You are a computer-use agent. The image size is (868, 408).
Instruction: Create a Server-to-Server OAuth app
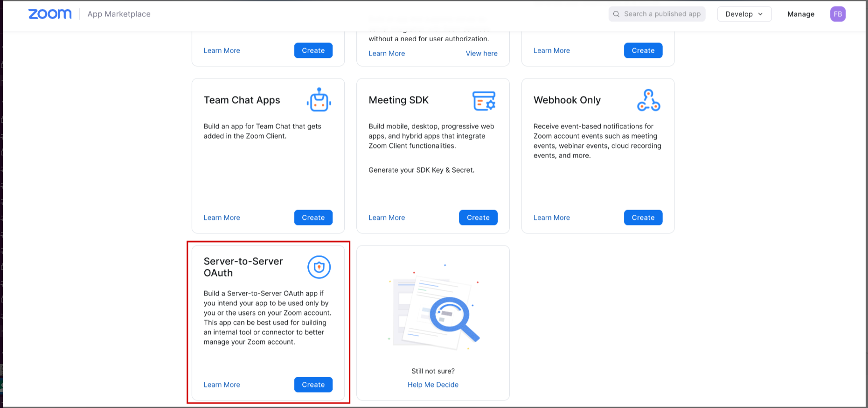pyautogui.click(x=313, y=385)
